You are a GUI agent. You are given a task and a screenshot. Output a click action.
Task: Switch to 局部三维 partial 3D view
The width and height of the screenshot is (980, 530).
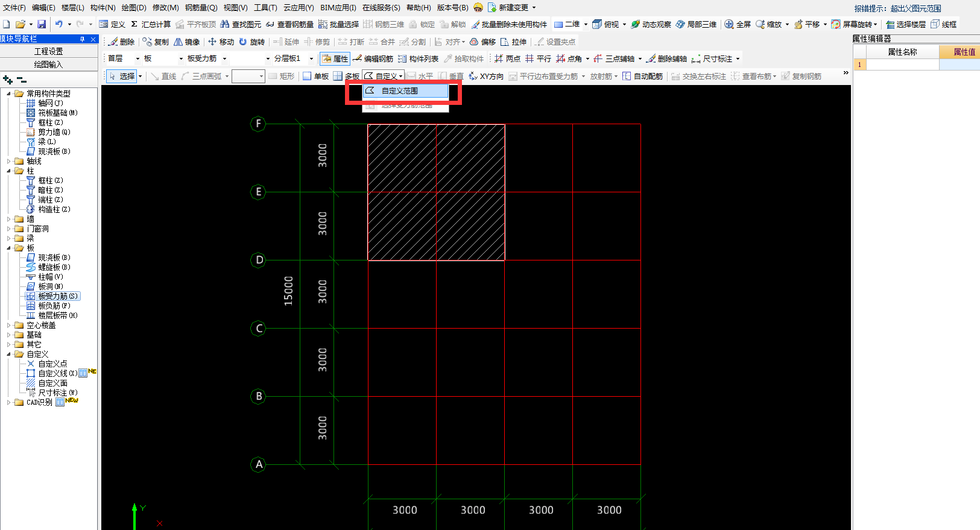[x=696, y=24]
